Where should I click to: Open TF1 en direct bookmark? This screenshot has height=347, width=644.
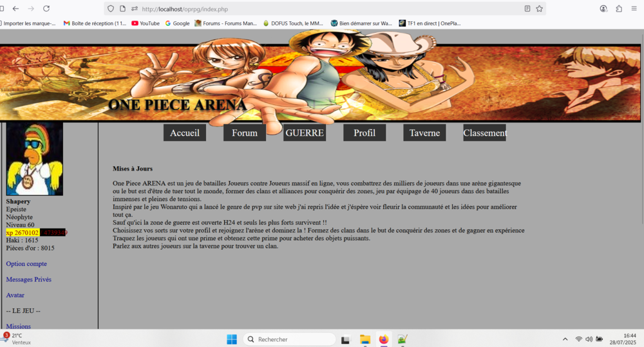[x=430, y=23]
